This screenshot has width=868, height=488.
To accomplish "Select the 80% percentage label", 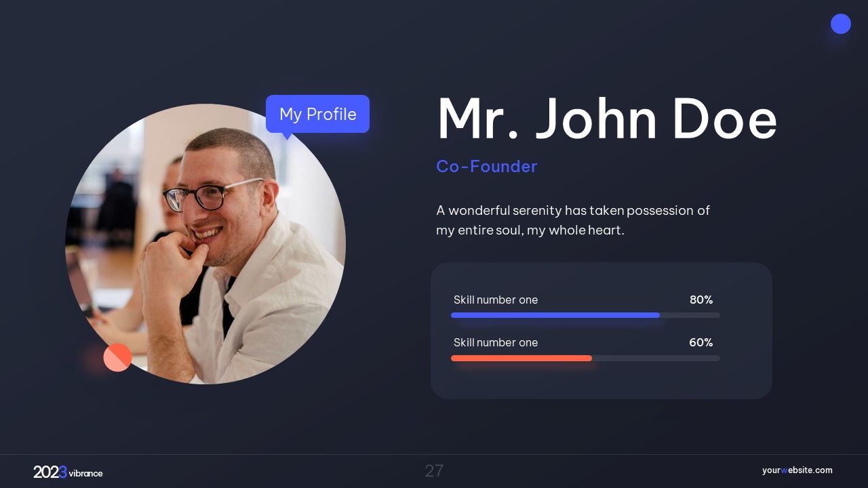I will [x=701, y=300].
